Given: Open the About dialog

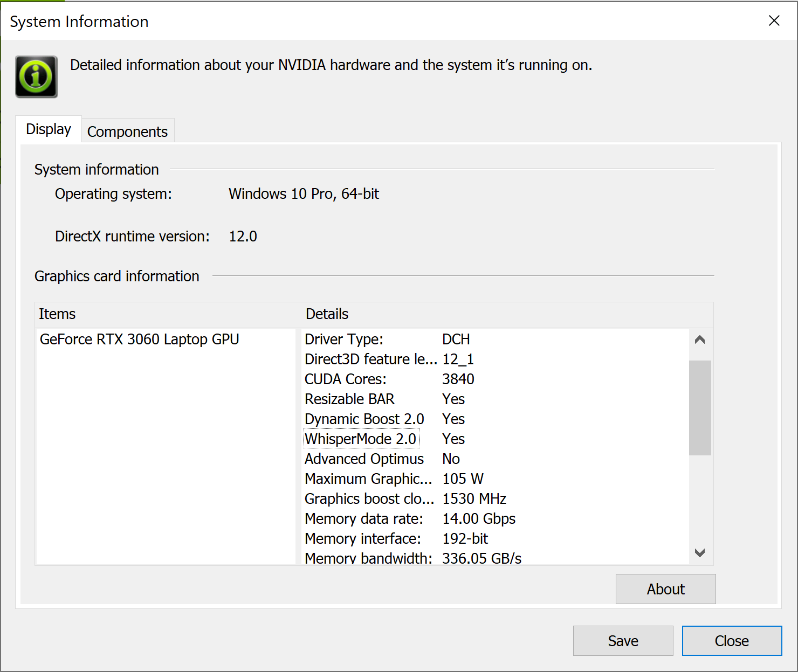Looking at the screenshot, I should pyautogui.click(x=665, y=589).
